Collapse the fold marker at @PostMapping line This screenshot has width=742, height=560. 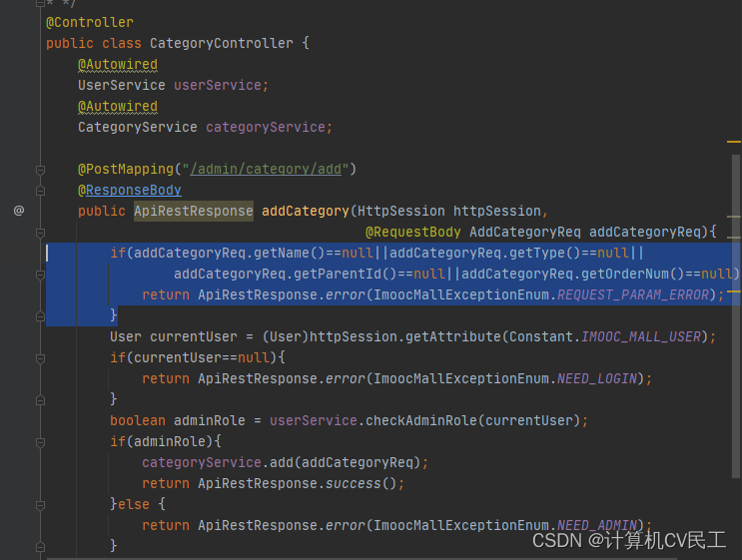[40, 170]
